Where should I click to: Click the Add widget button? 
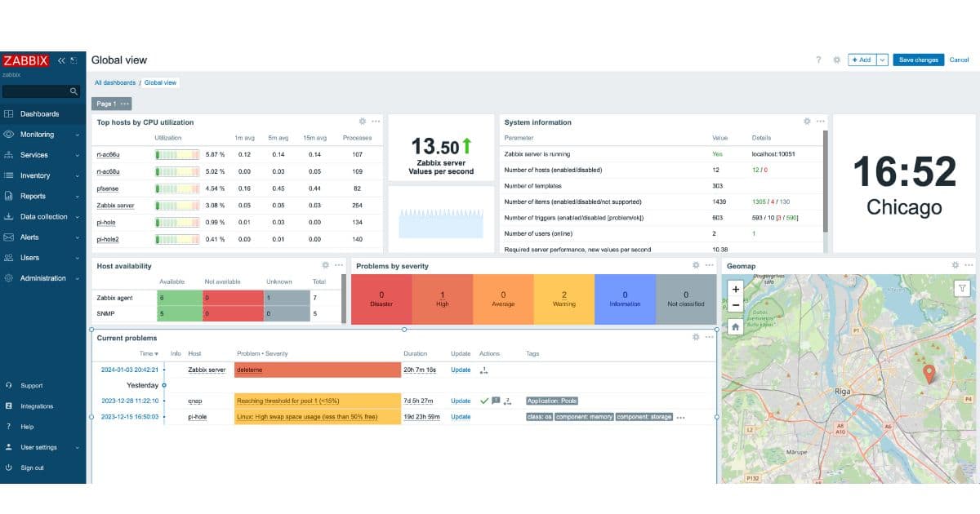(x=862, y=60)
